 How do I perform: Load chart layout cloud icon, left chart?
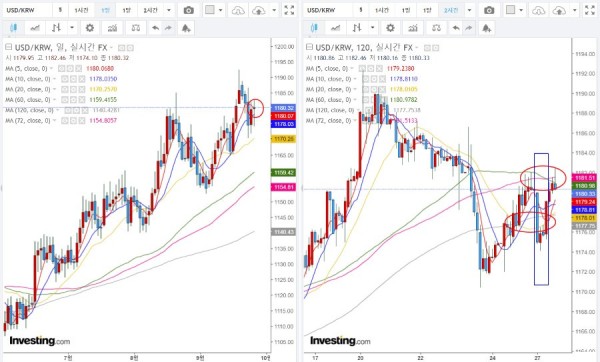(238, 10)
